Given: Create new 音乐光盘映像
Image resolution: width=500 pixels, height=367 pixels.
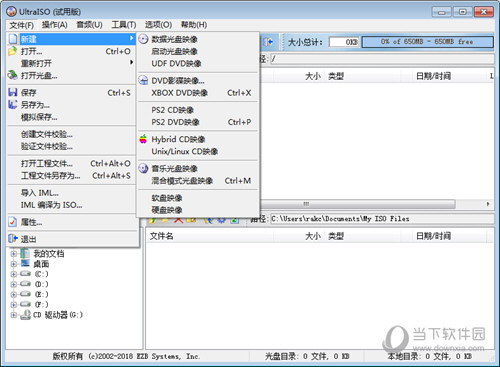Looking at the screenshot, I should click(x=198, y=169).
